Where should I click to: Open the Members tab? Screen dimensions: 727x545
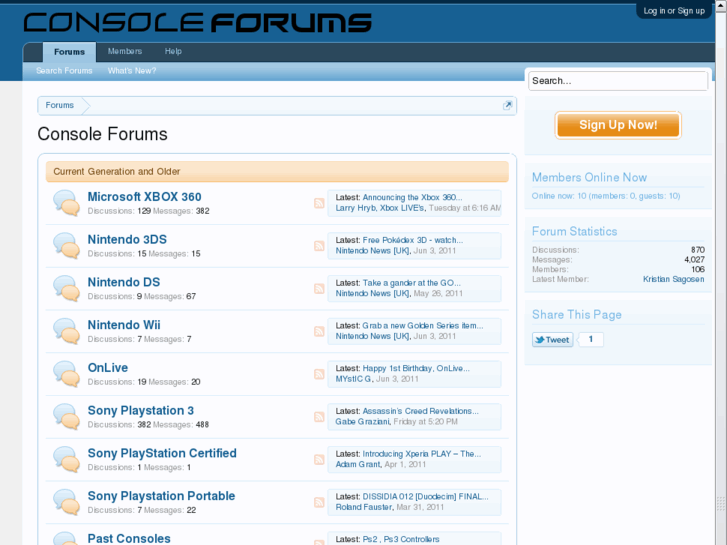point(125,51)
